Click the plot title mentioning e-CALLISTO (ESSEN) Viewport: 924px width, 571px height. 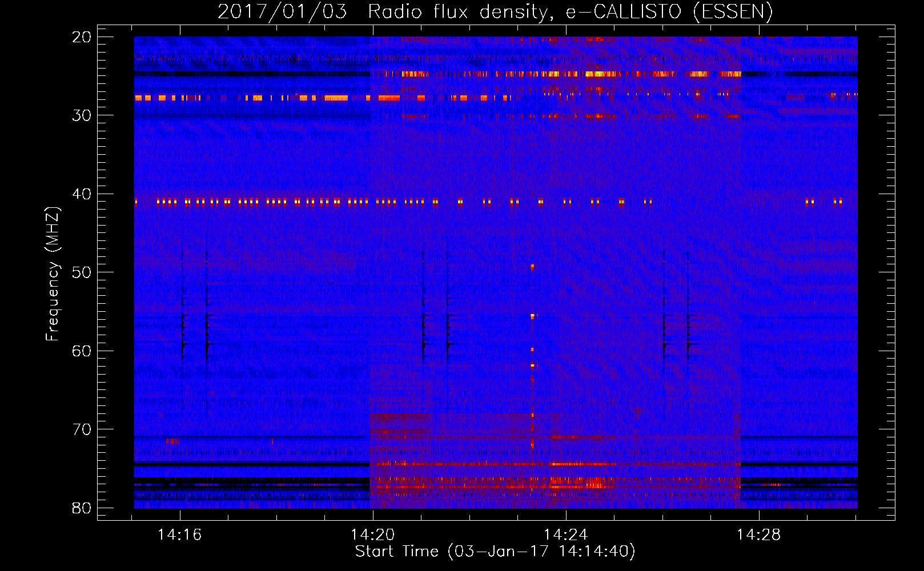(495, 11)
